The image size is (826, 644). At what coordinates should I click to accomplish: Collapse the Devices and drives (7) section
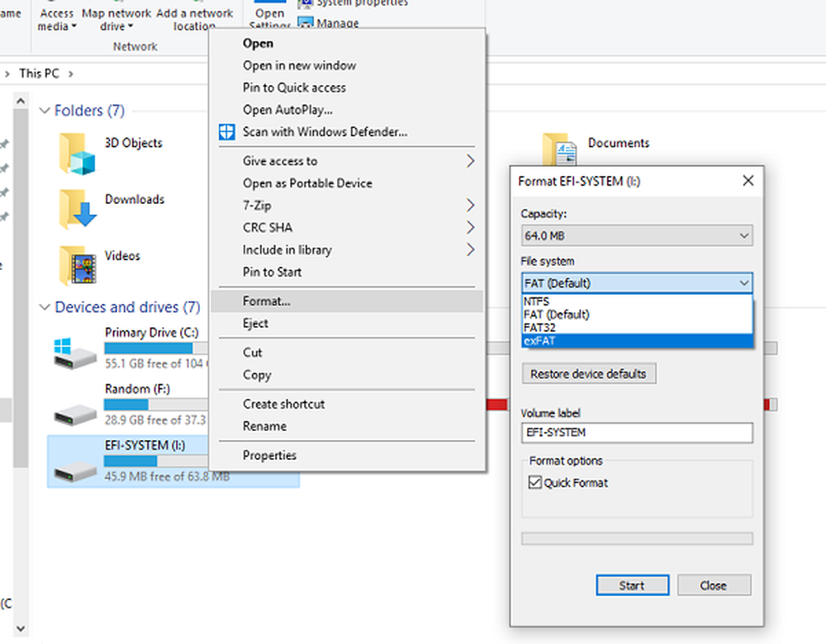click(x=45, y=307)
